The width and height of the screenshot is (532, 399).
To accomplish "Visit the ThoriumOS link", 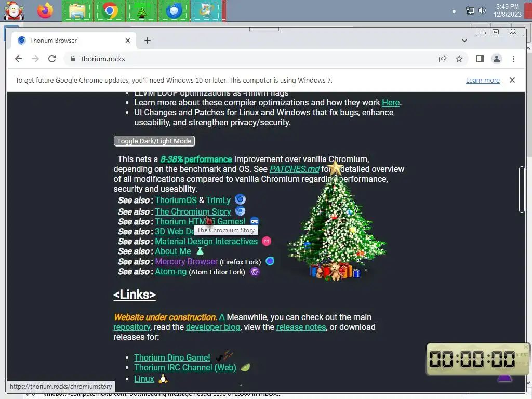I will pyautogui.click(x=176, y=200).
